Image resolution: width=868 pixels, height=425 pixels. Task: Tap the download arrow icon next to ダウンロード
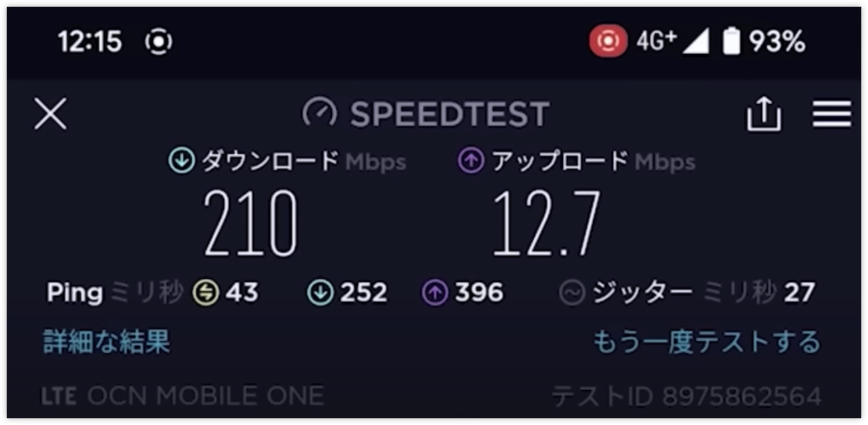click(181, 161)
